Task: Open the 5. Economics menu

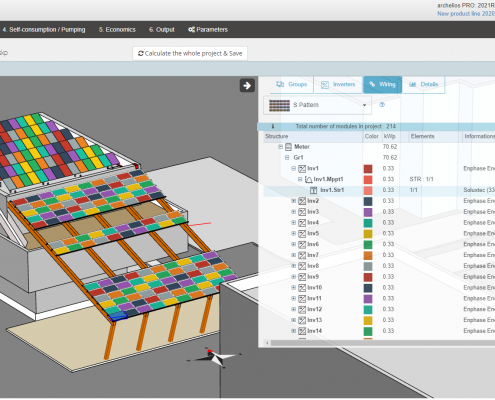Action: point(117,30)
